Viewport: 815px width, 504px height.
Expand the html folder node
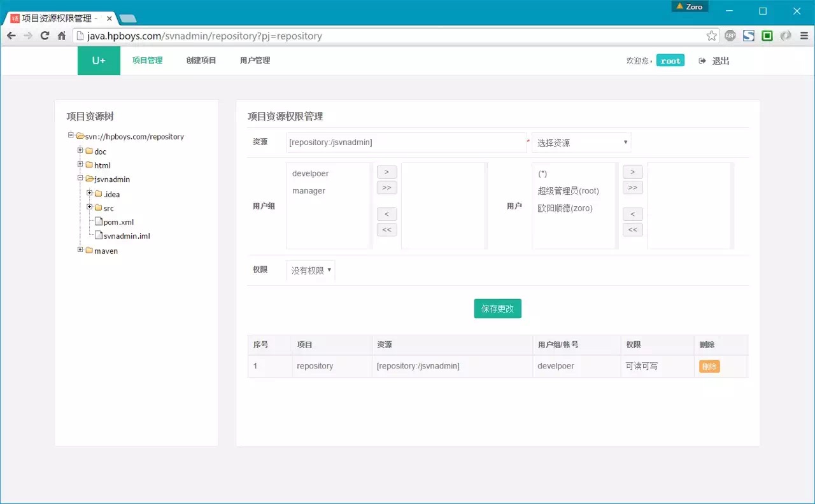pyautogui.click(x=80, y=164)
